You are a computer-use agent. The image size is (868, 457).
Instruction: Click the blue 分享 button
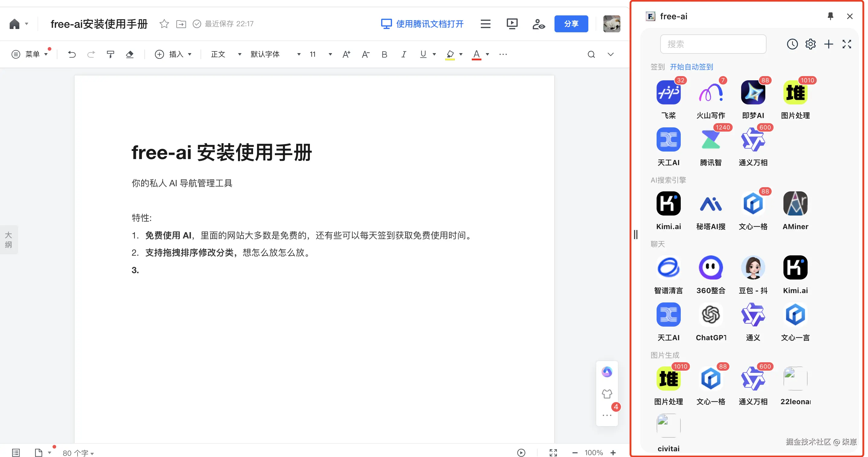point(571,24)
